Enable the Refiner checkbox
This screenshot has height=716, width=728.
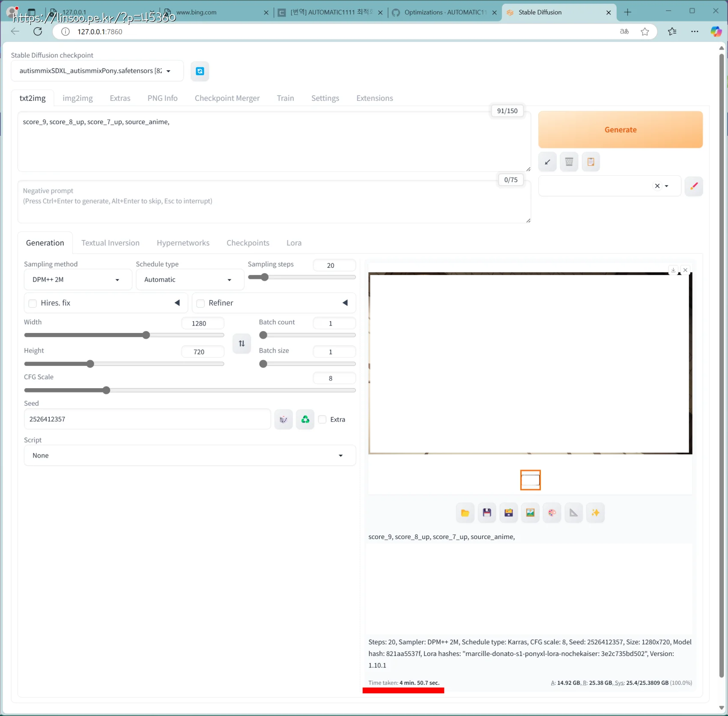200,303
